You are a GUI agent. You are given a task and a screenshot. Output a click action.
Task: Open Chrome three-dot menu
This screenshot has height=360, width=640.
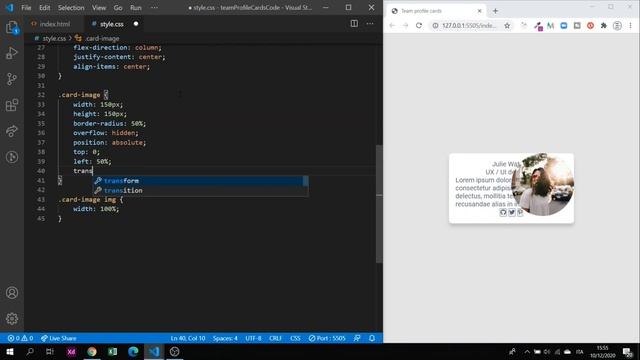[630, 25]
